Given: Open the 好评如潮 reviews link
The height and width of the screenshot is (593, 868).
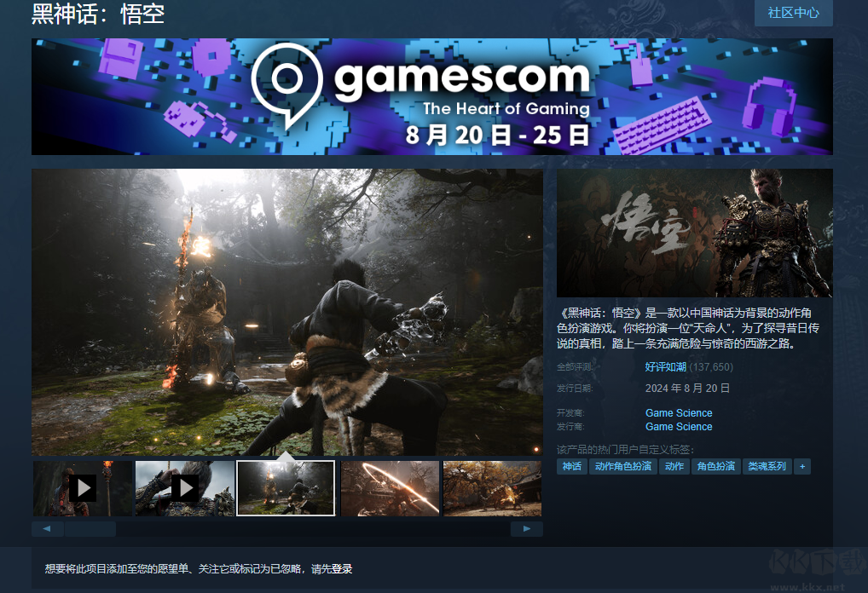Looking at the screenshot, I should [x=665, y=366].
